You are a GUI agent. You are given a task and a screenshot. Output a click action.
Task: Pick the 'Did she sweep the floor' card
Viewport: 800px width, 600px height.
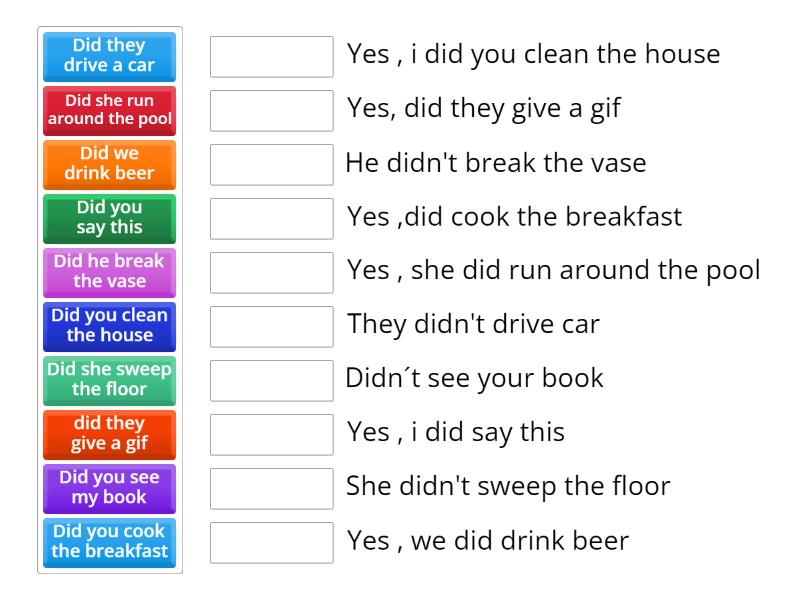pyautogui.click(x=109, y=381)
